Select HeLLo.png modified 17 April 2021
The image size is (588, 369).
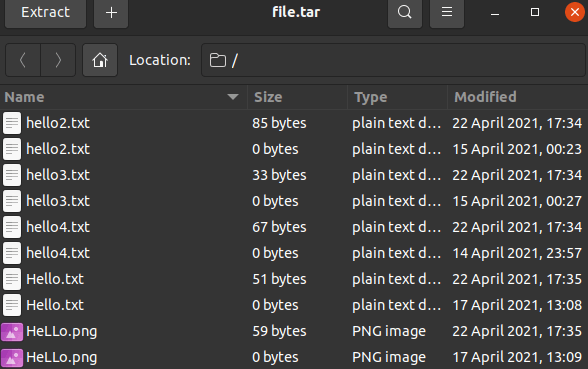pos(294,357)
